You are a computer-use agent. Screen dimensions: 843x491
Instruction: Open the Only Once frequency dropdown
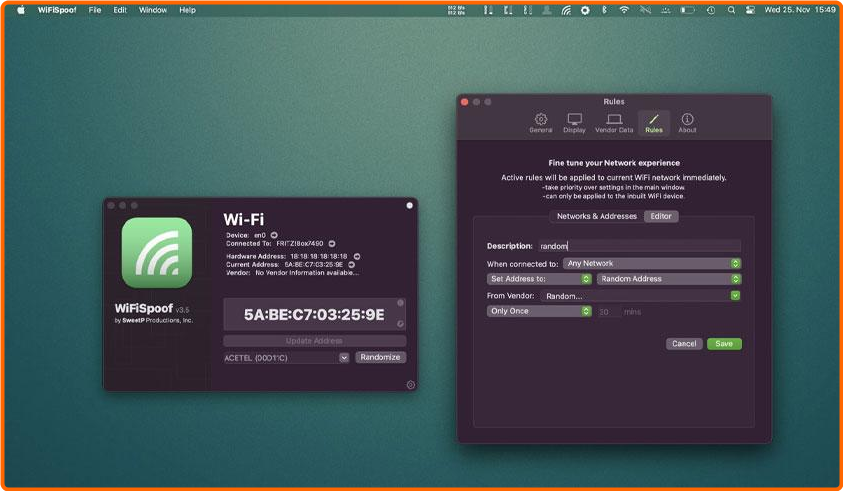[539, 311]
